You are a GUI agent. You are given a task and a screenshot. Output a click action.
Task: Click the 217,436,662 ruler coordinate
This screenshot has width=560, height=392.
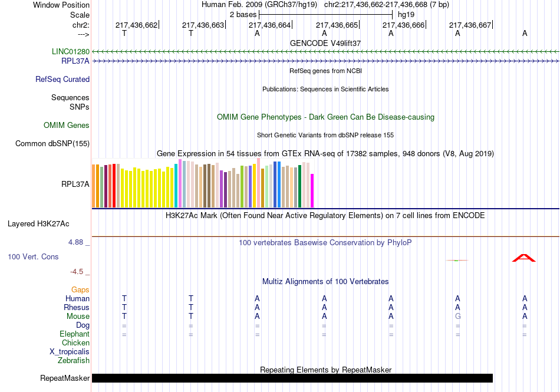[136, 25]
